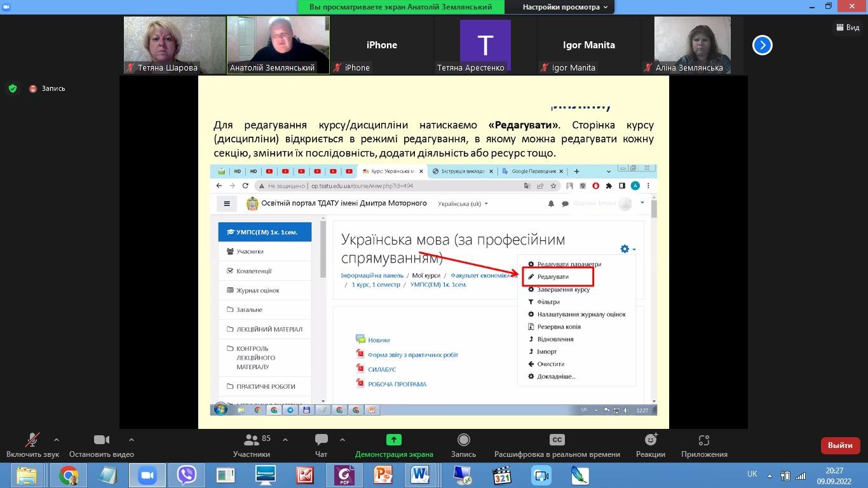Enable live transcription via the CC icon
Image resolution: width=868 pixels, height=488 pixels.
(x=557, y=439)
